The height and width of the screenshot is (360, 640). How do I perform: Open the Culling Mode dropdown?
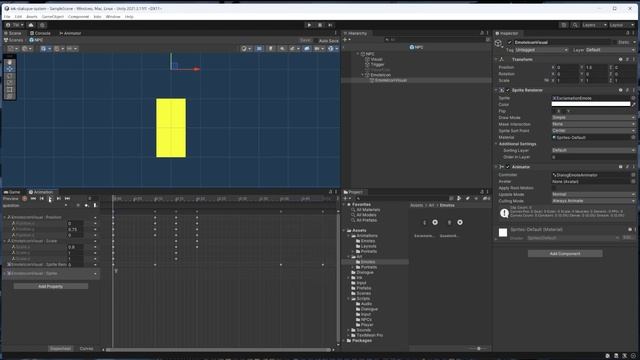[593, 201]
